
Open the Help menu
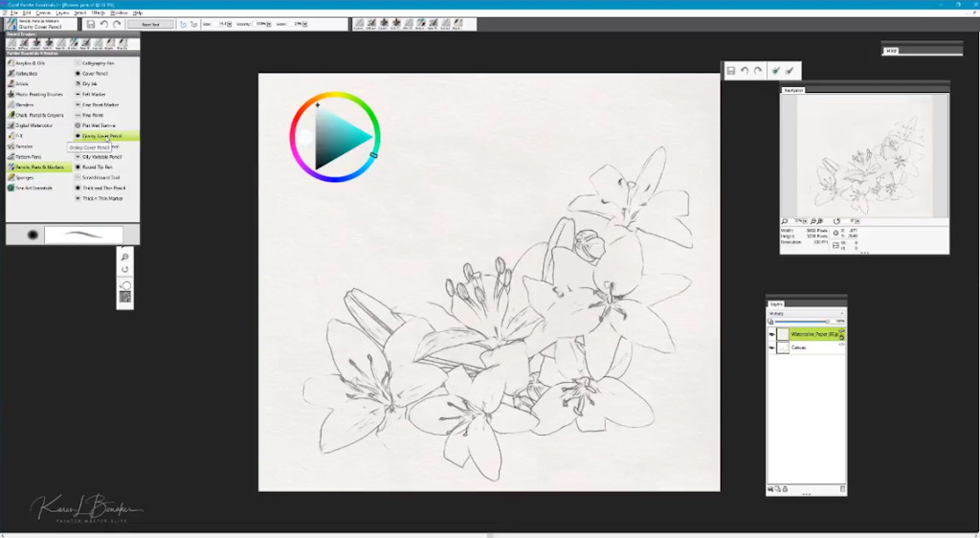pyautogui.click(x=138, y=12)
